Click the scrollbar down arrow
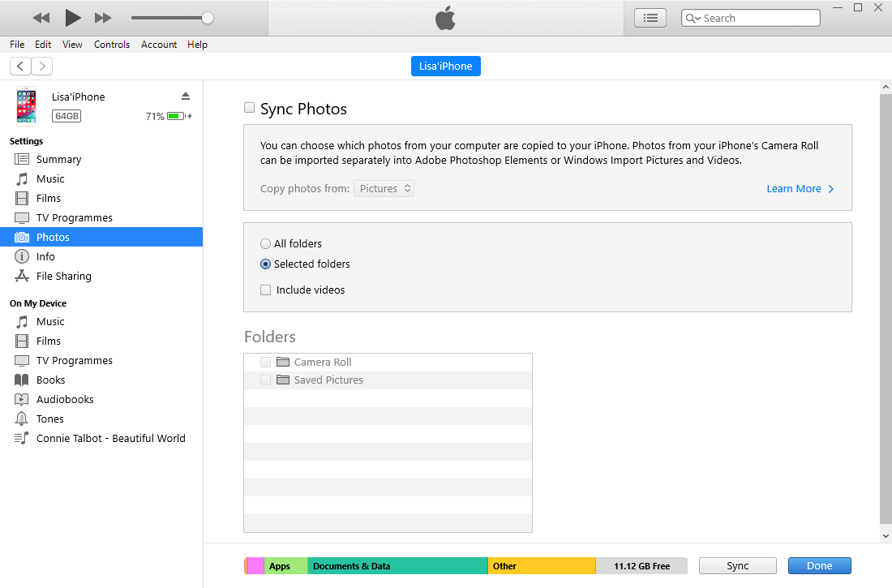This screenshot has width=892, height=588. click(886, 535)
